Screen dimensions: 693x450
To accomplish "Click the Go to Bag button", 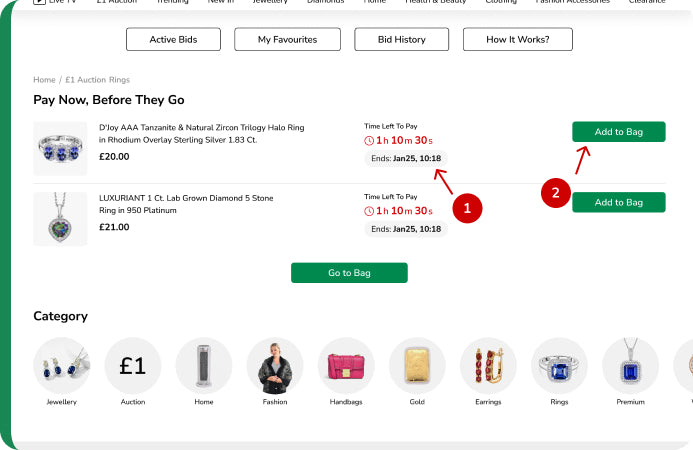I will click(349, 273).
